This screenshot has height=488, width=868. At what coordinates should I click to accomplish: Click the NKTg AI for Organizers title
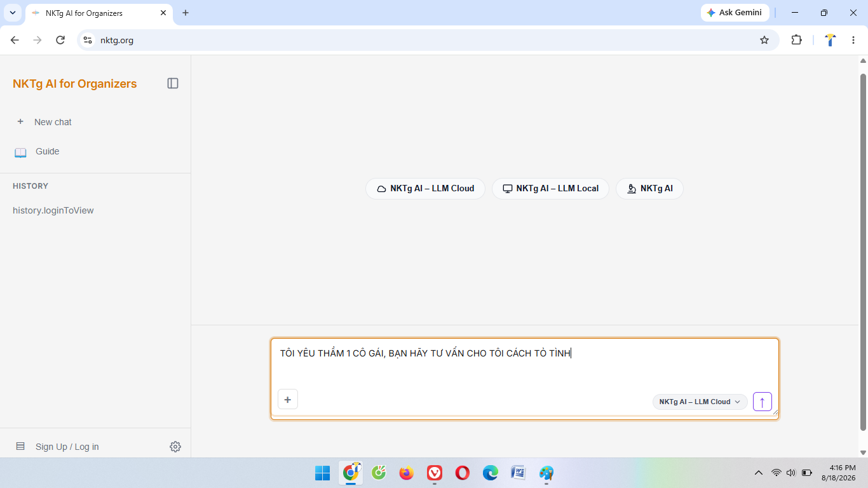(75, 84)
